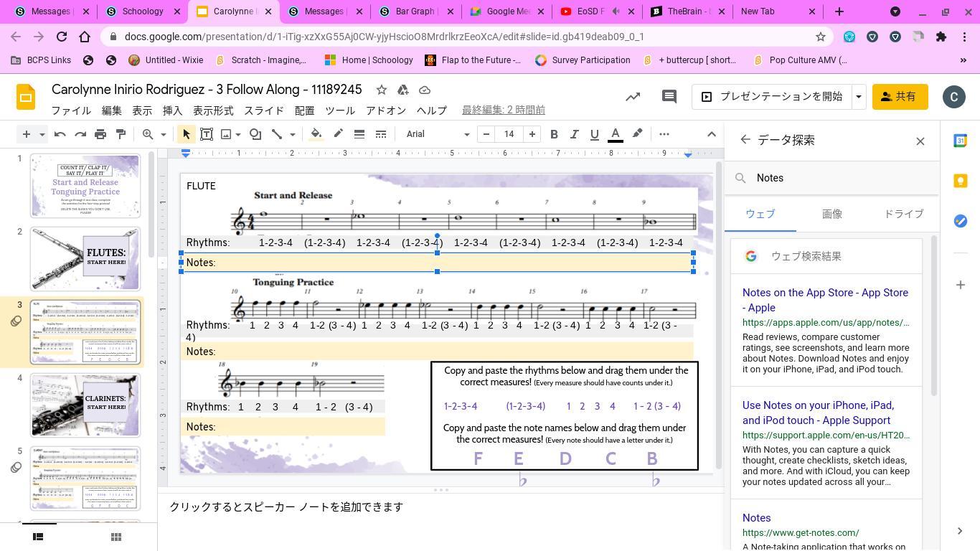Select the text box tool

pos(206,134)
